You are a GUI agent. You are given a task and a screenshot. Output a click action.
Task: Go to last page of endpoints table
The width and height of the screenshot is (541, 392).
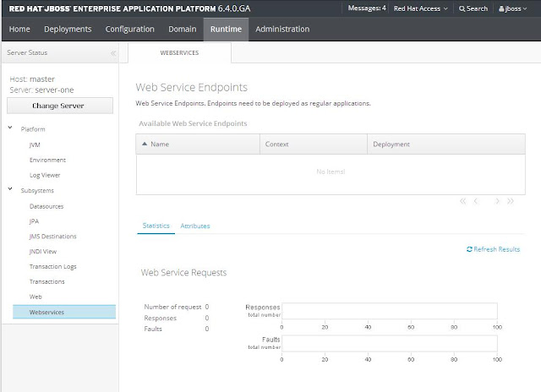click(x=511, y=201)
